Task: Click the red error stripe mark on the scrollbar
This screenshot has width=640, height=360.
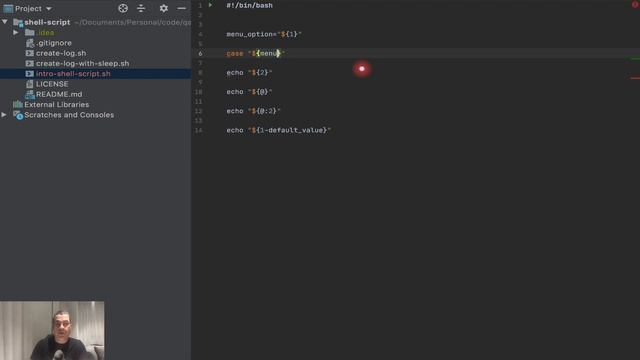Action: pos(635,78)
